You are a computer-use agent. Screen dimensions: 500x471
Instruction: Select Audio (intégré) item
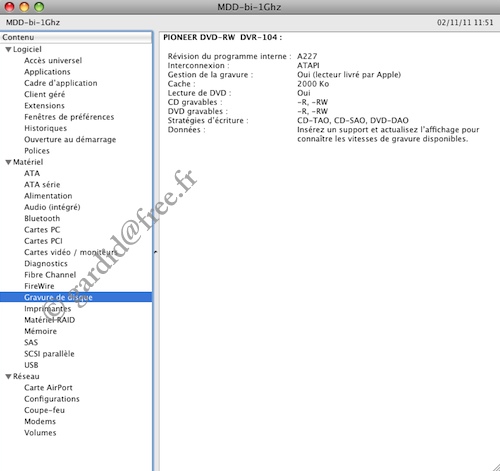52,207
